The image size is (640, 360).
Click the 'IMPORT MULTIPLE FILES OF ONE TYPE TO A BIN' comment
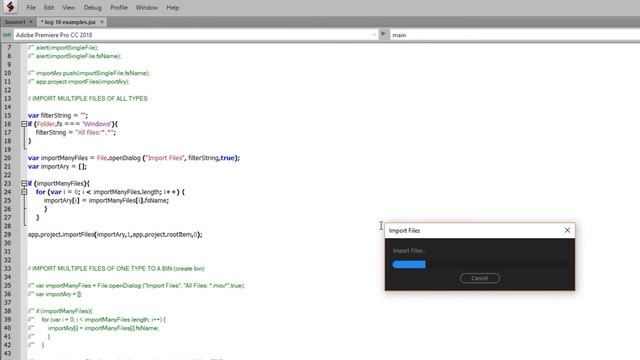point(116,269)
